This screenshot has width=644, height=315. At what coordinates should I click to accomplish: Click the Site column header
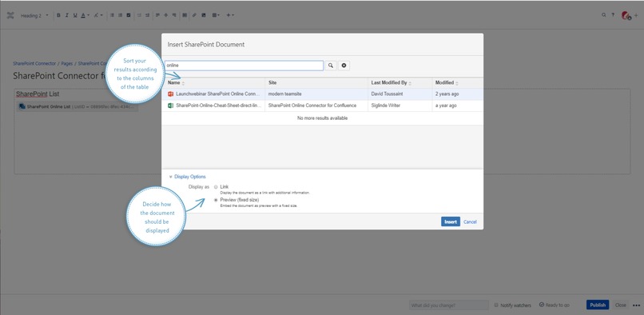[272, 82]
